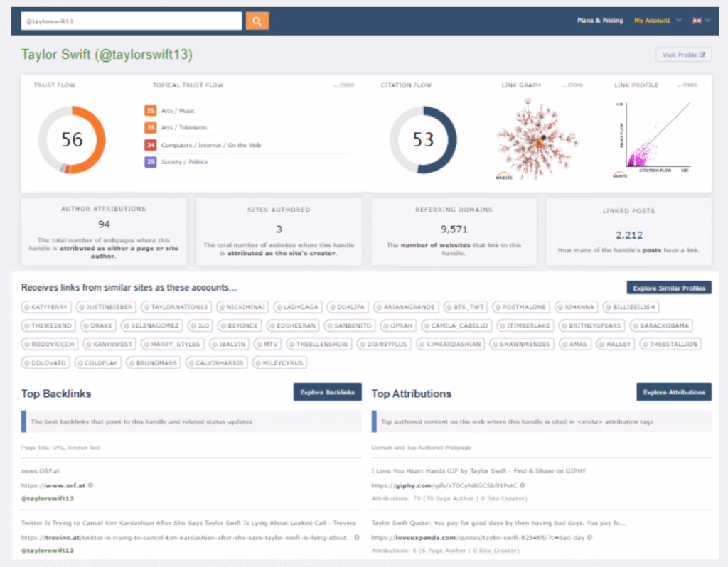Click the orange 55 Arts / Music badge

[150, 111]
